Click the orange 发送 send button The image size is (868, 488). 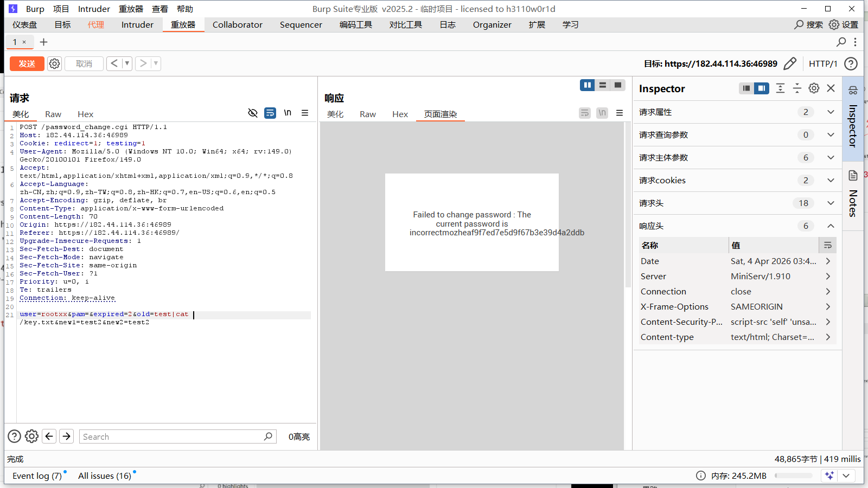27,63
